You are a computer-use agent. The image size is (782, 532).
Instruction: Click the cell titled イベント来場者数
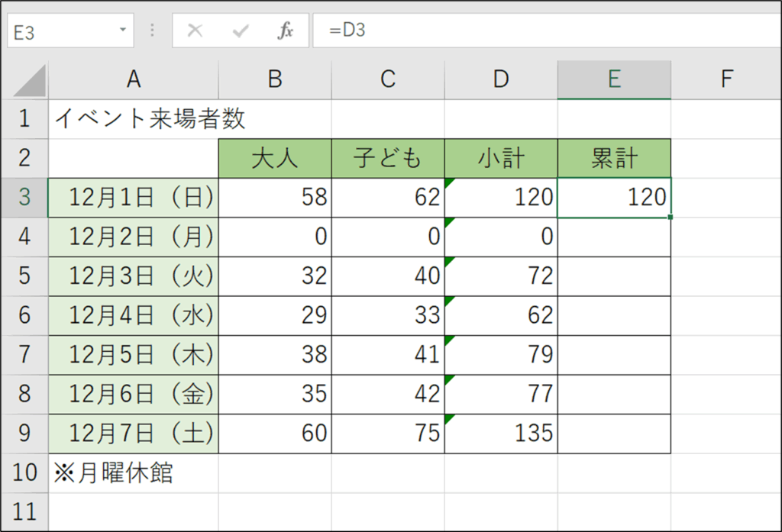pyautogui.click(x=134, y=118)
